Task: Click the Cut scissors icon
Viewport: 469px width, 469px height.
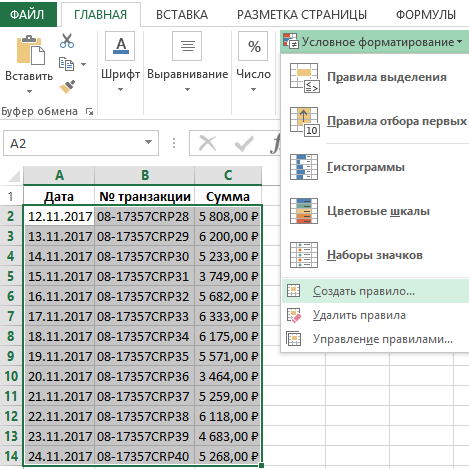Action: 67,41
